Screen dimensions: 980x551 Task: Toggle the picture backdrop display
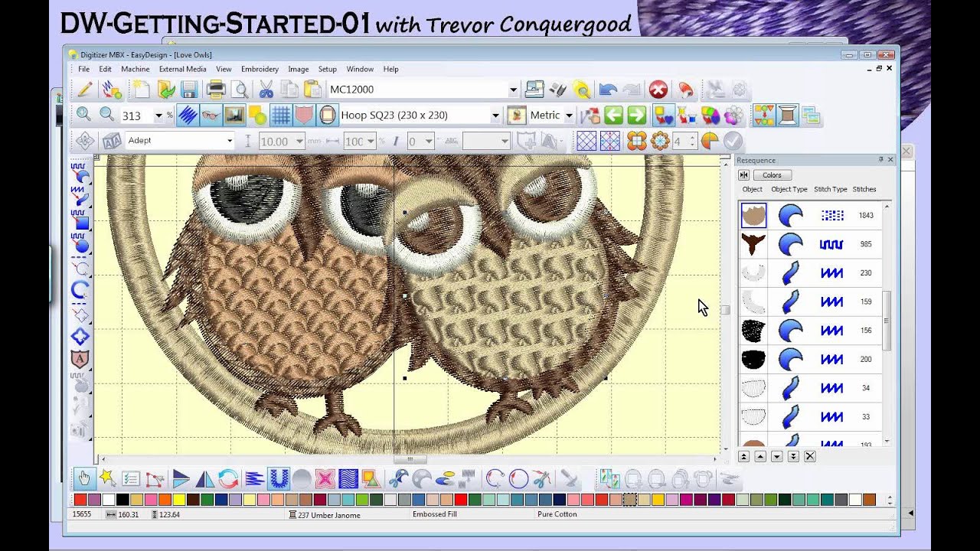coord(234,116)
